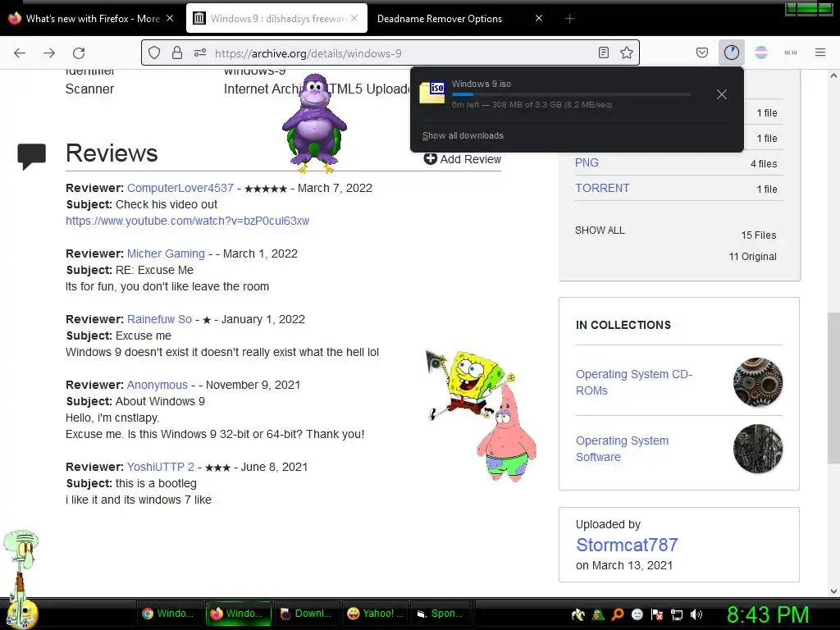Switch to Chrome Windo... taskbar button
Image resolution: width=840 pixels, height=630 pixels.
click(x=167, y=614)
